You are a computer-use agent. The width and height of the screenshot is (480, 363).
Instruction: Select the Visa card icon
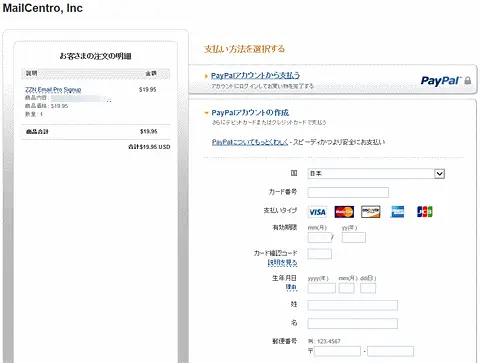tap(317, 212)
